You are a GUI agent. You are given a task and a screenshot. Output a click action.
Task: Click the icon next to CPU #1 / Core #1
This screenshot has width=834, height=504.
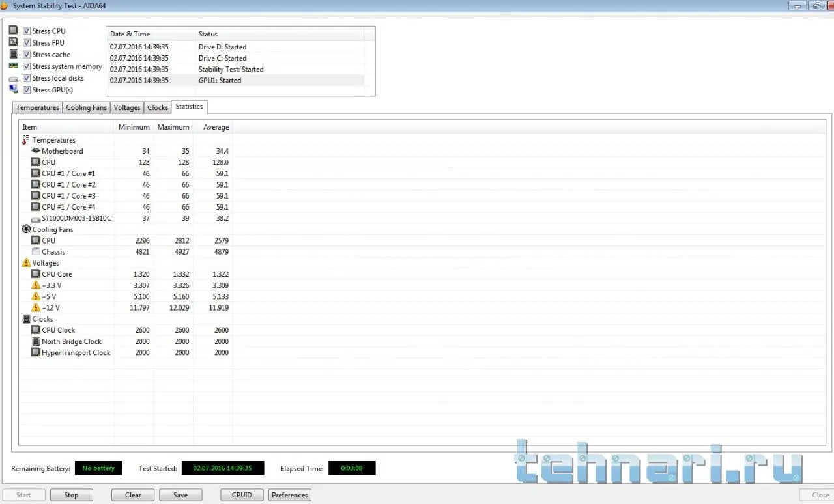click(x=36, y=173)
